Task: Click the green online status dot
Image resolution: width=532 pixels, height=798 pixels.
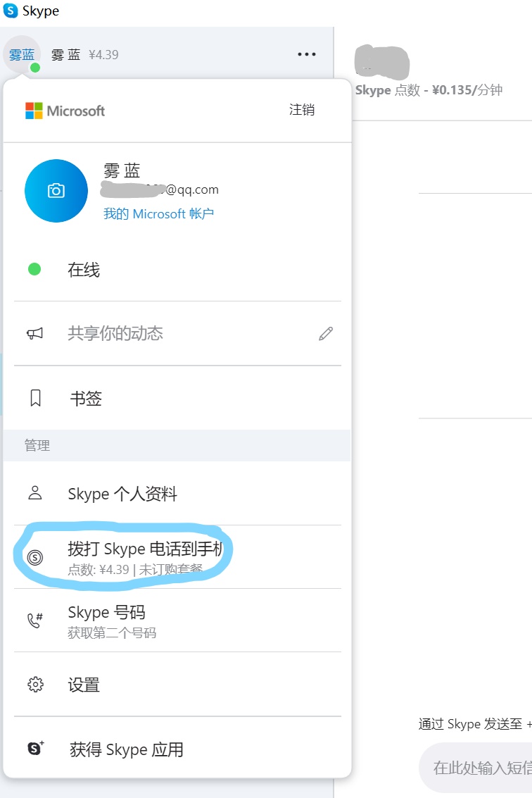Action: click(x=34, y=269)
